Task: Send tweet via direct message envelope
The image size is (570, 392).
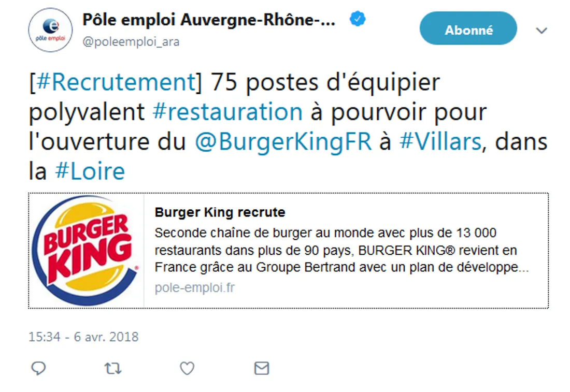Action: point(262,368)
